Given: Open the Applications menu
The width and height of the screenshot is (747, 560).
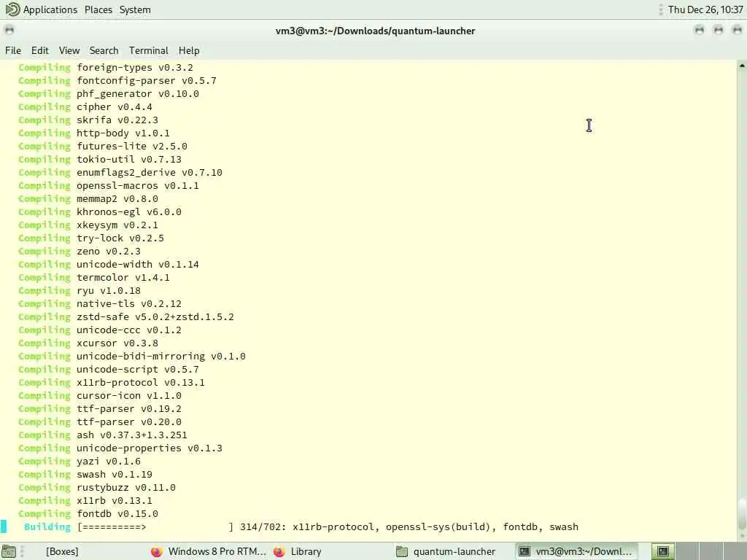Looking at the screenshot, I should coord(50,9).
